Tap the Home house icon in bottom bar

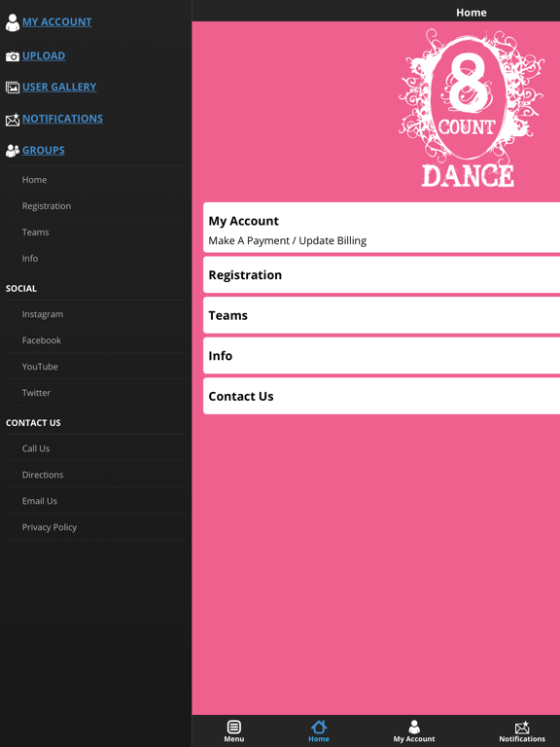click(x=319, y=727)
